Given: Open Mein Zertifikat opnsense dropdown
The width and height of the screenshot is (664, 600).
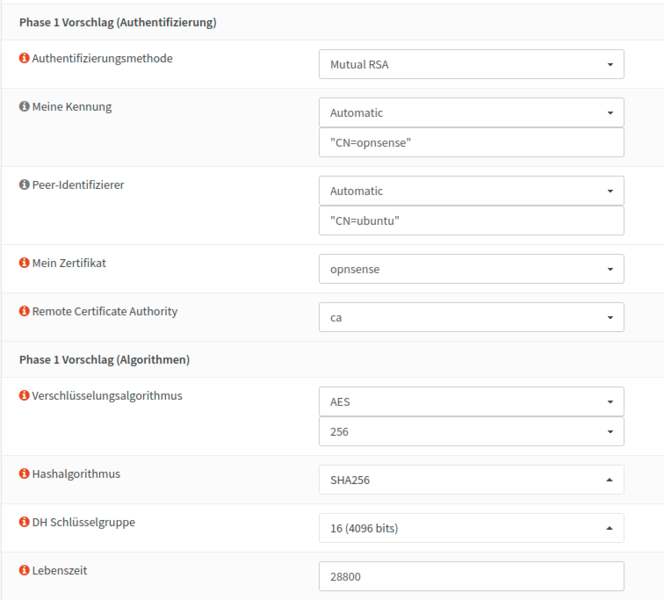Looking at the screenshot, I should click(471, 269).
